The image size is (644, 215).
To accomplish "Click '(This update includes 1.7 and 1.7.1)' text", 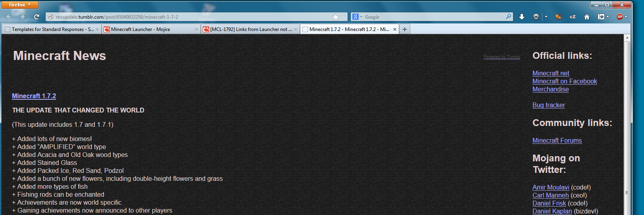I will (x=63, y=125).
